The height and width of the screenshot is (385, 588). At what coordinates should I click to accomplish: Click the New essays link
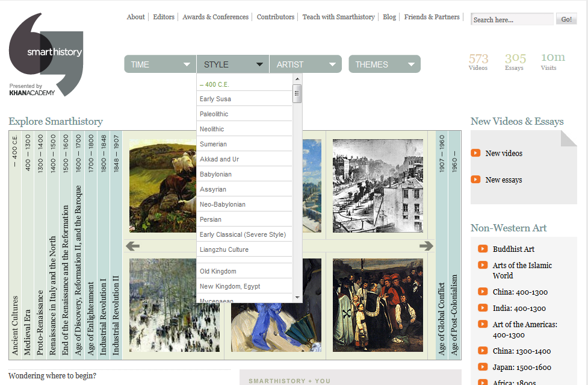(x=504, y=180)
